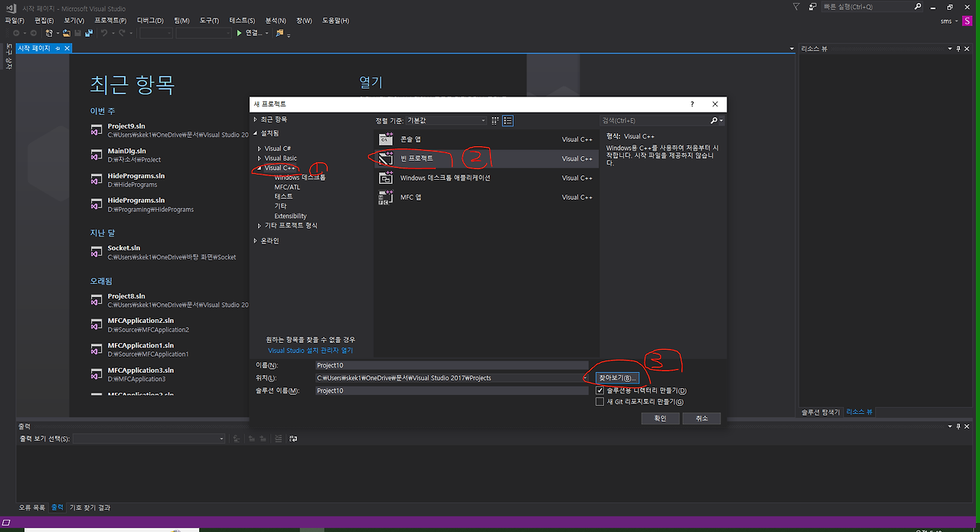Select the Empty Project template
The width and height of the screenshot is (980, 532).
(486, 158)
